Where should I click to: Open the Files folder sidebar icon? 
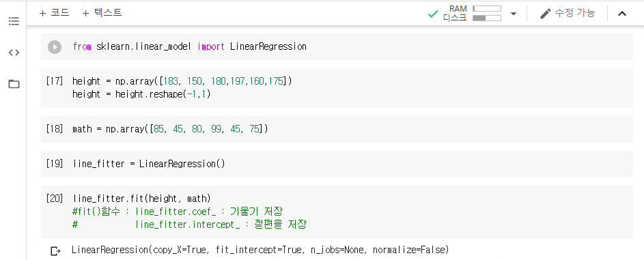[x=14, y=84]
